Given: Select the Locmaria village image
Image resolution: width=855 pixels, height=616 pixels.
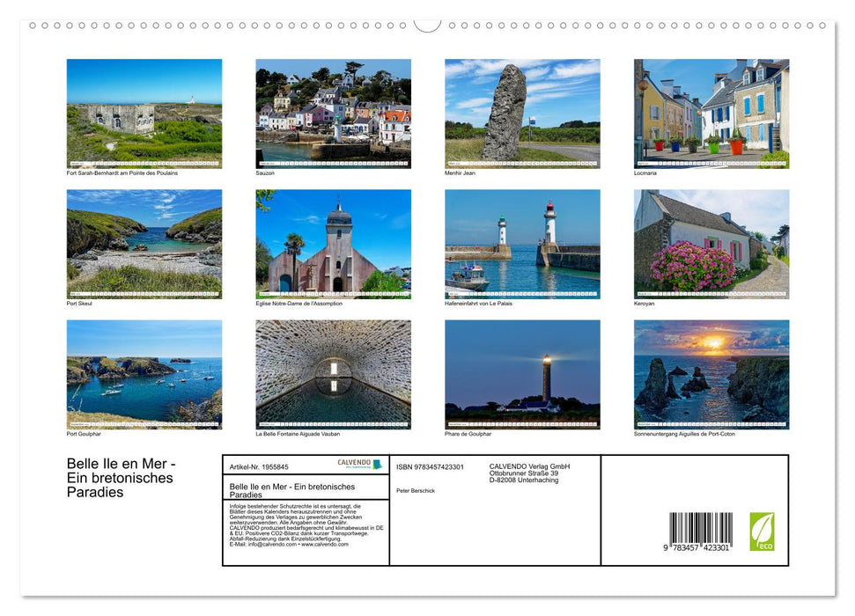Looking at the screenshot, I should (711, 112).
